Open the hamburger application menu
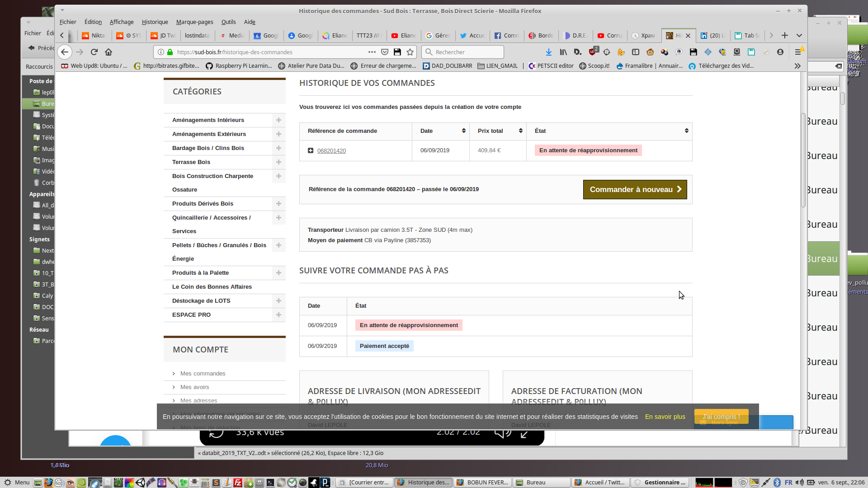Image resolution: width=868 pixels, height=488 pixels. [x=798, y=52]
